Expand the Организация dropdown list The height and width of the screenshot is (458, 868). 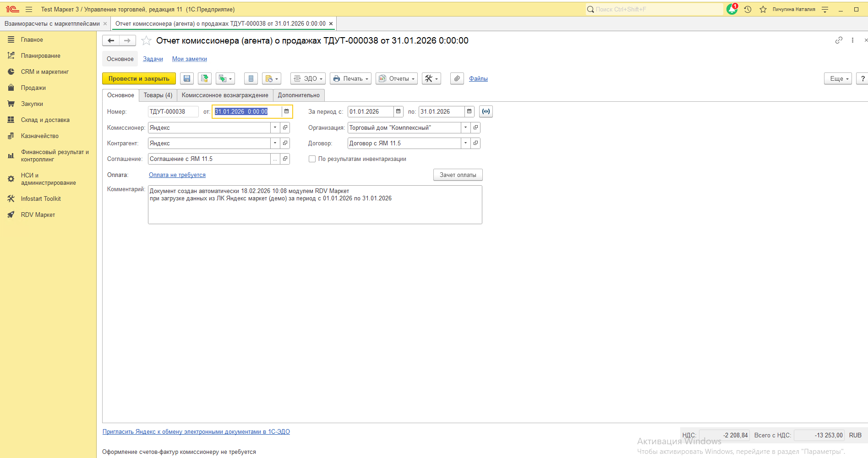pos(465,127)
